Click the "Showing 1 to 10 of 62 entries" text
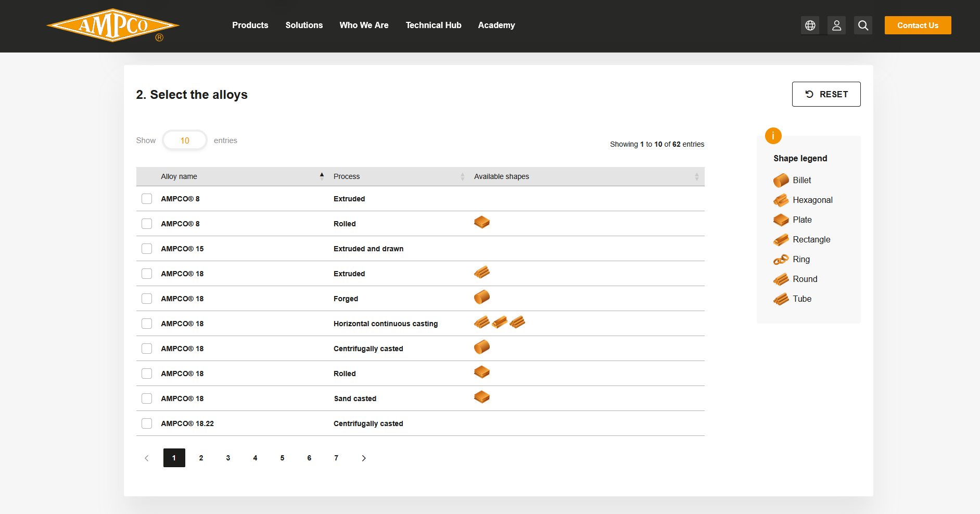The image size is (980, 514). (x=657, y=144)
